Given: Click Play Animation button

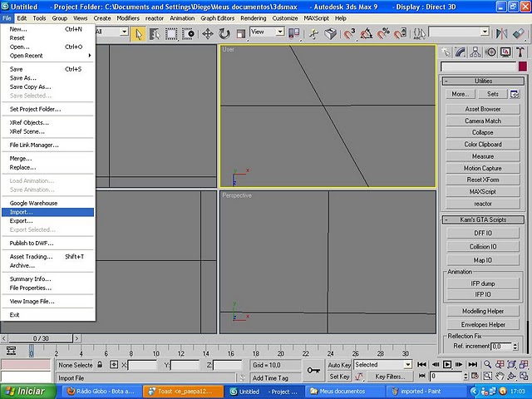Looking at the screenshot, I should (447, 364).
